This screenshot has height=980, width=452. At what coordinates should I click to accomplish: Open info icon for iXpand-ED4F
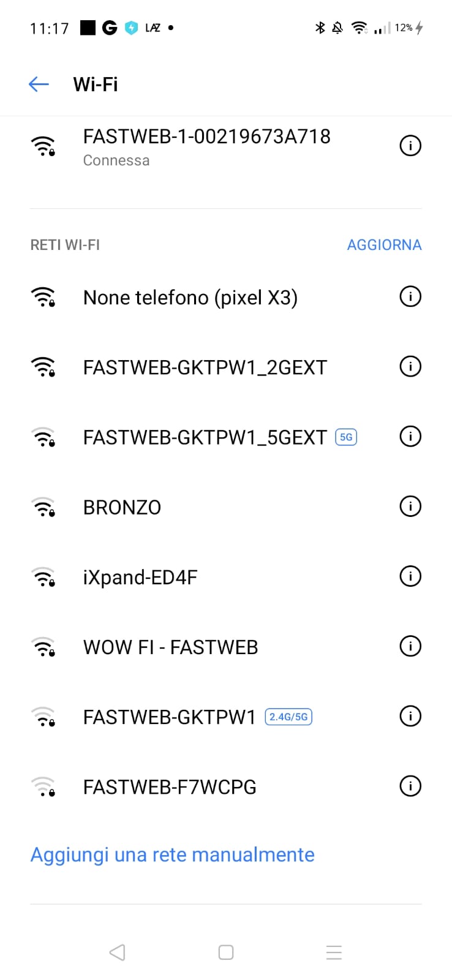point(410,576)
